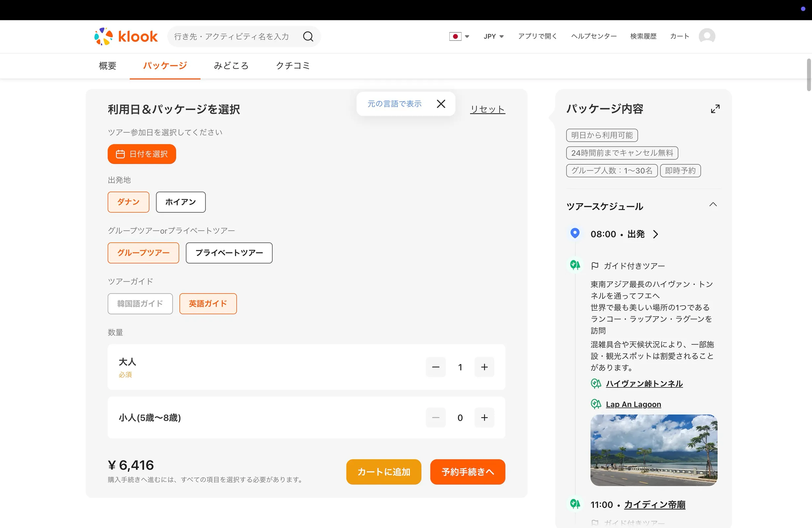Expand the パッケージ内容 panel to full view
This screenshot has height=528, width=812.
(x=715, y=109)
